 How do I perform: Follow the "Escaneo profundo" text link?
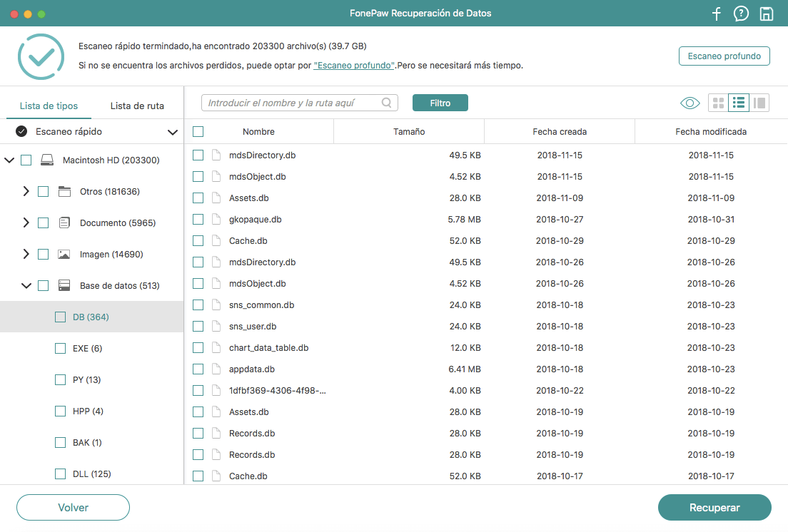click(354, 65)
